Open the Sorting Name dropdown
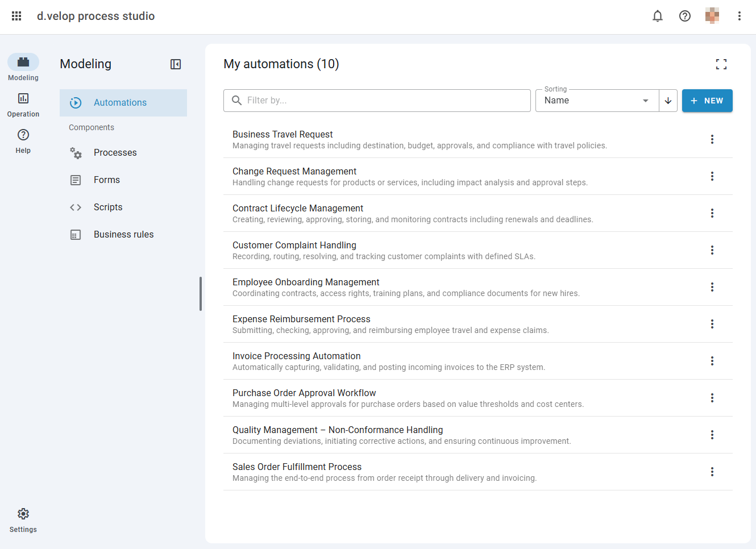This screenshot has width=756, height=549. [597, 101]
